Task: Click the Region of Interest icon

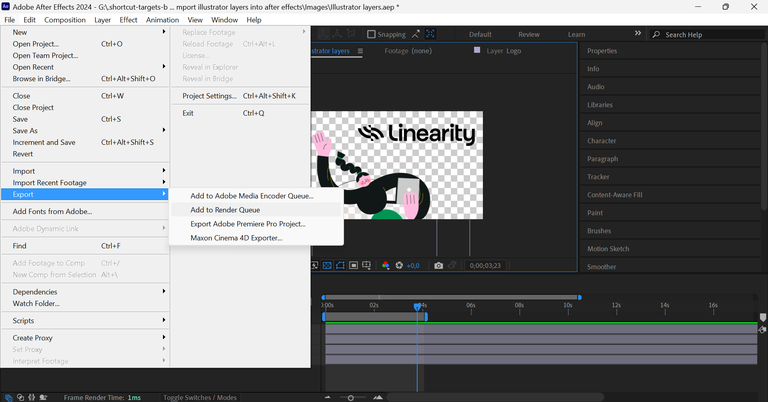Action: 355,265
